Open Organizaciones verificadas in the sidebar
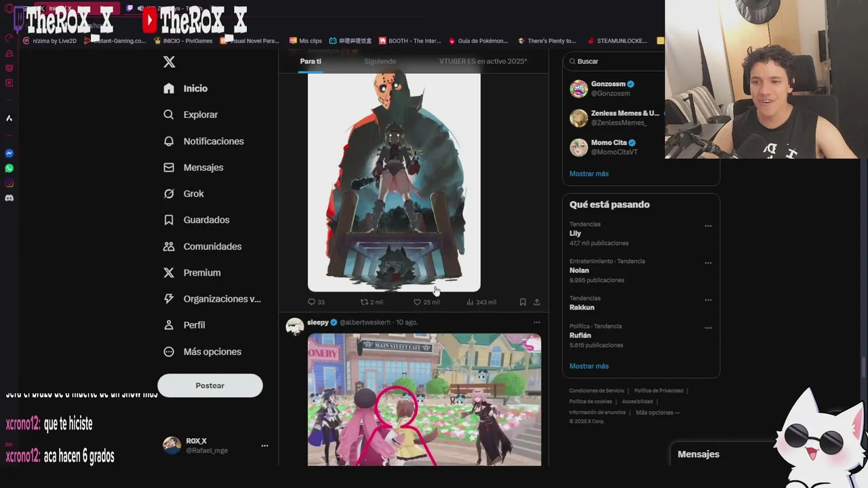Screen dimensions: 868x488 [212, 299]
